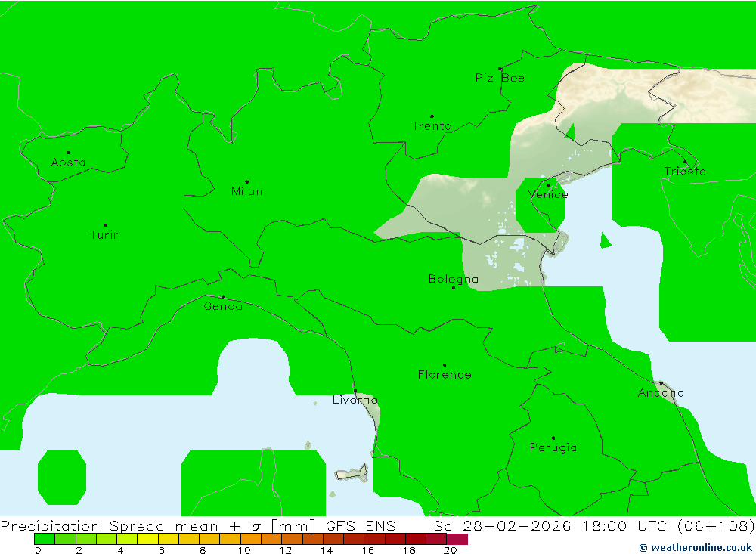This screenshot has height=554, width=756.
Task: Click the magenta 20 mm legend swatch
Action: tap(457, 539)
